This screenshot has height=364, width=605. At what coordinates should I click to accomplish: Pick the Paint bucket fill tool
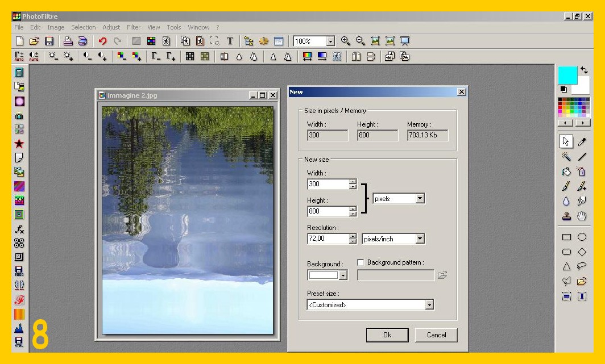(x=566, y=171)
